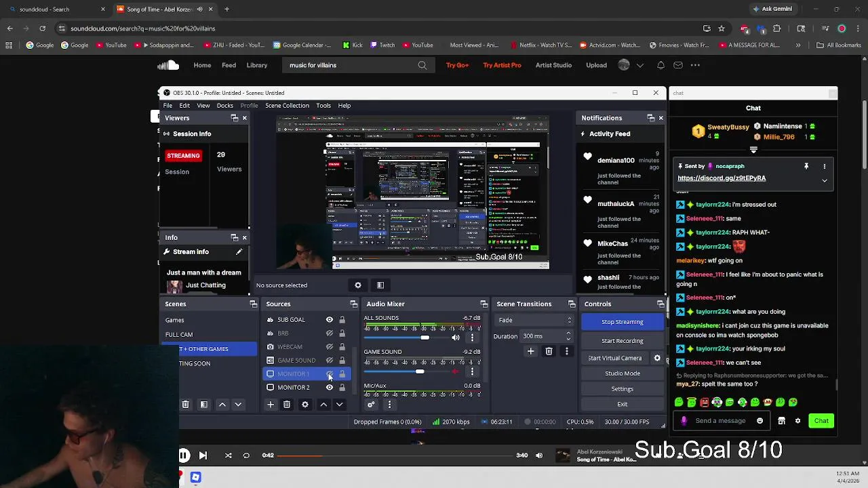This screenshot has height=488, width=868.
Task: Open OBS Settings button
Action: 623,389
